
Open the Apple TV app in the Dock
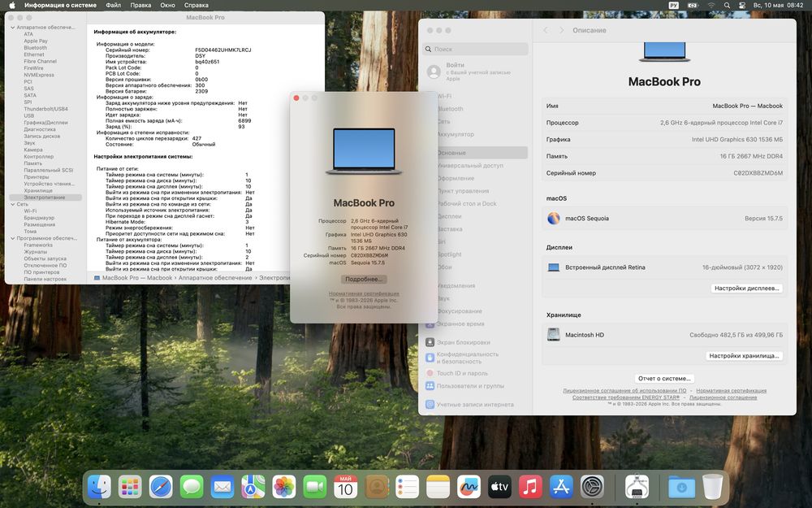(x=499, y=487)
